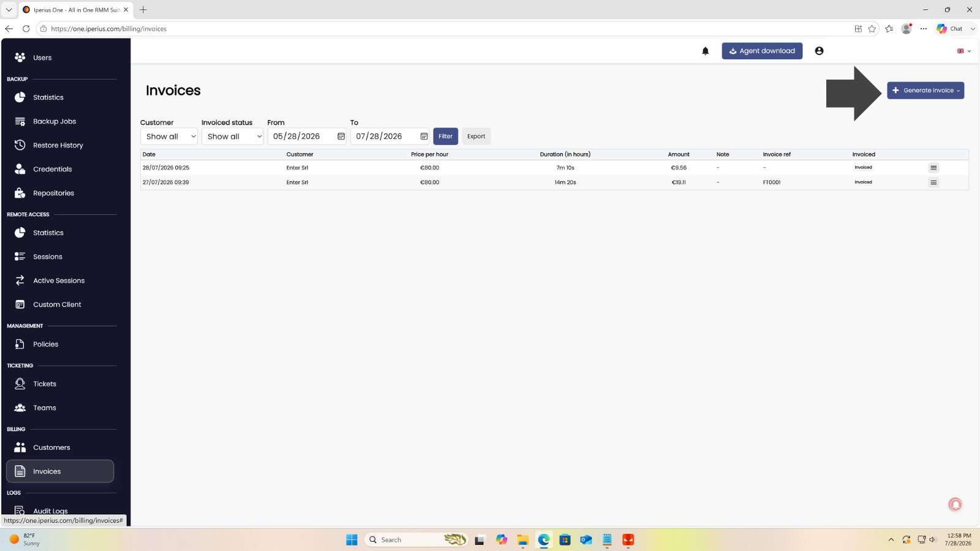Open Microsoft Store from taskbar
The height and width of the screenshot is (551, 980).
tap(565, 539)
